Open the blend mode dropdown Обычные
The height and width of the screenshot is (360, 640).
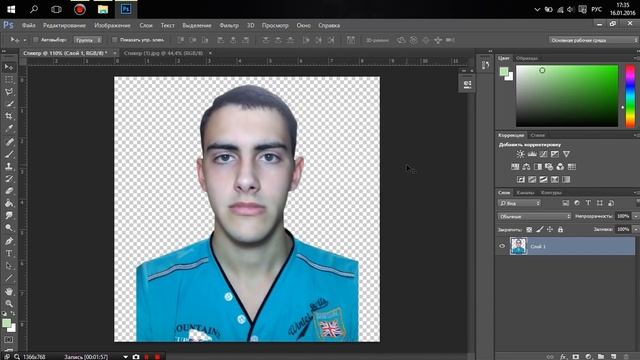[x=534, y=216]
